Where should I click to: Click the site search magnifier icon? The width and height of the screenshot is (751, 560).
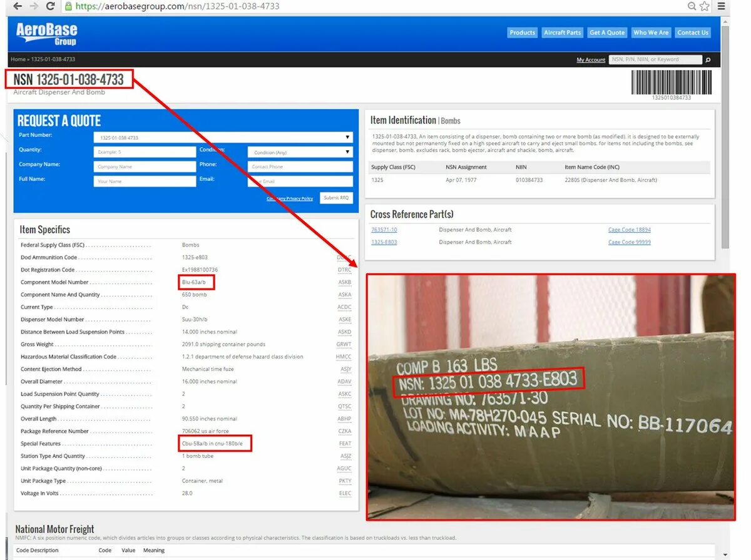(x=708, y=60)
